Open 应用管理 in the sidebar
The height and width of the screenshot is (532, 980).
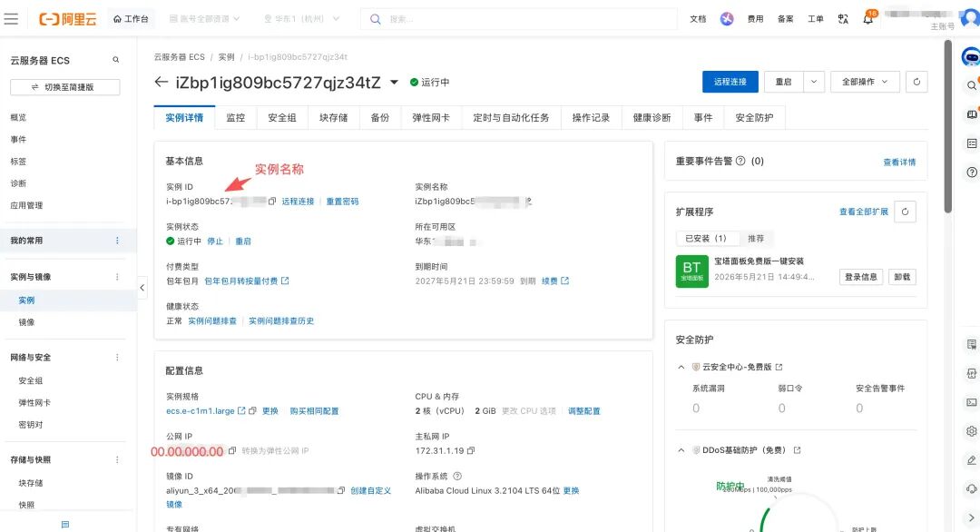pos(26,206)
